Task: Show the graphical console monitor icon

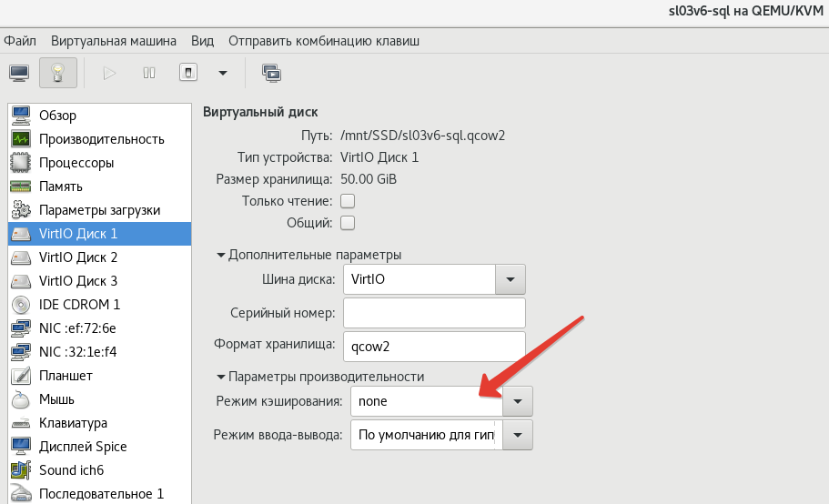Action: tap(19, 73)
